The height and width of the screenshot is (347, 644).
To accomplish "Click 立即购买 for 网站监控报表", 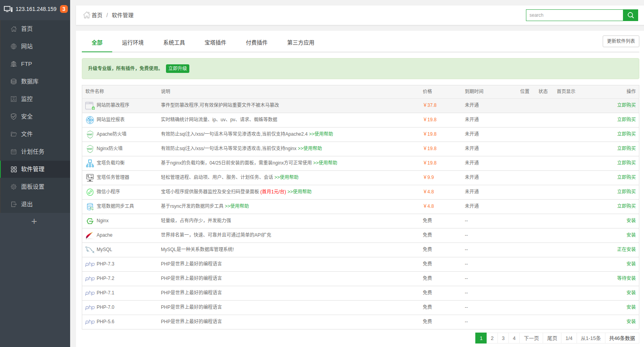I will click(x=626, y=120).
